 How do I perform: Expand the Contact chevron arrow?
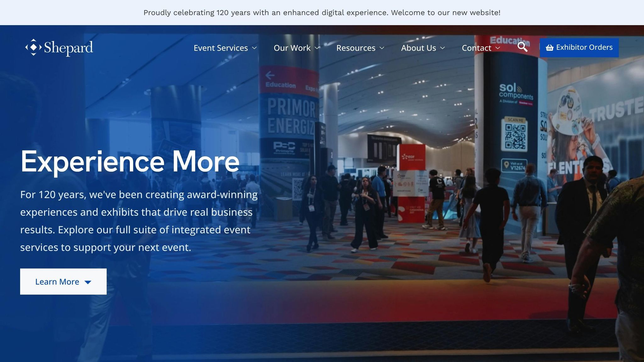(x=498, y=48)
